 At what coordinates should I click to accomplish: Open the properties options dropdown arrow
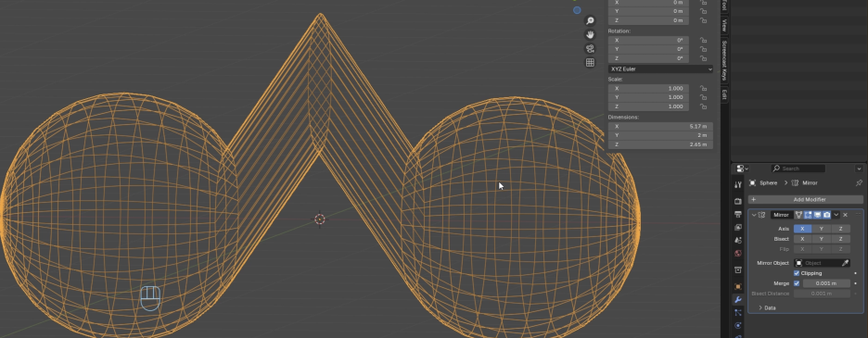[859, 169]
